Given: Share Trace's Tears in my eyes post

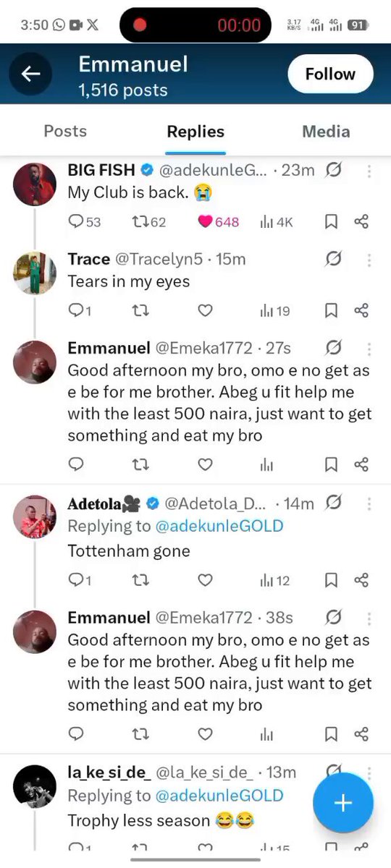Looking at the screenshot, I should pos(362,310).
